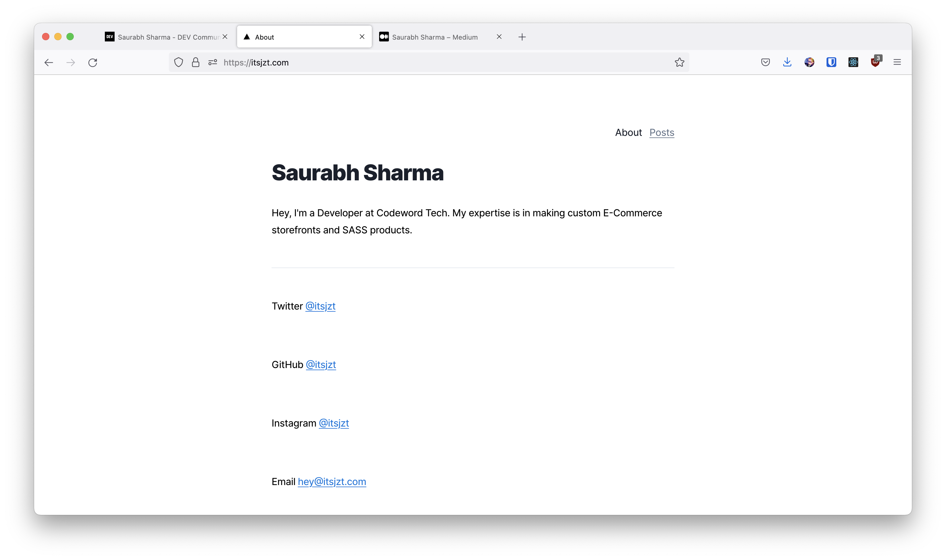Click the Bitwarden extension icon
946x560 pixels.
pos(831,62)
